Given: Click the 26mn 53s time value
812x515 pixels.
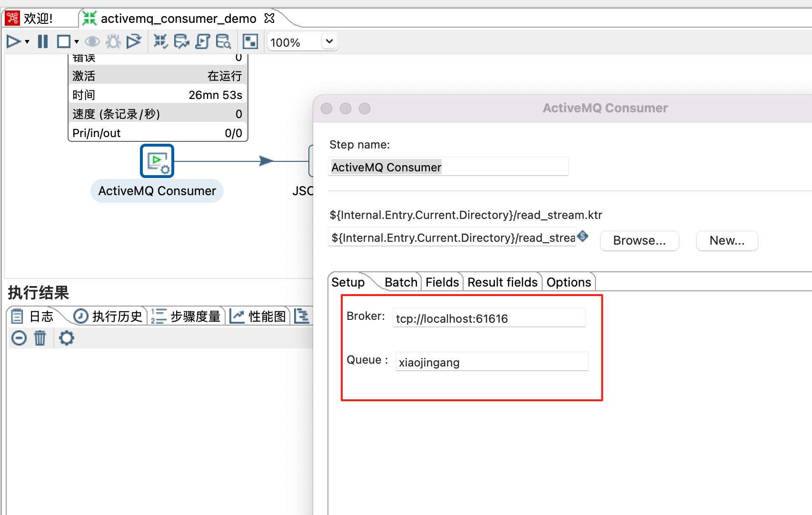Looking at the screenshot, I should [216, 95].
